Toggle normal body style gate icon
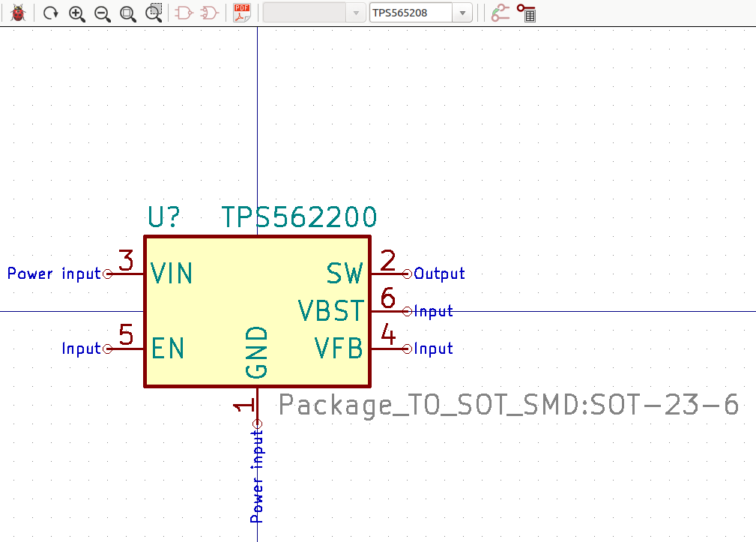Image resolution: width=756 pixels, height=542 pixels. coord(184,13)
